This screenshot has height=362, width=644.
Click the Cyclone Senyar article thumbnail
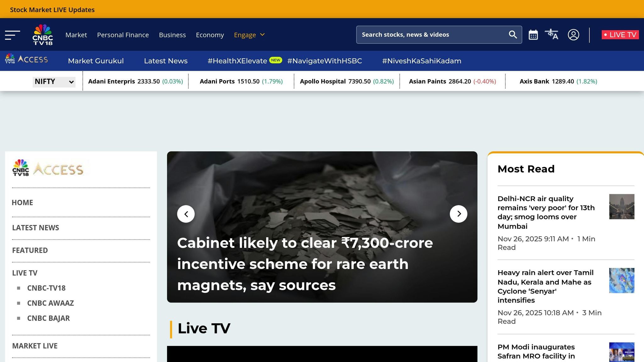(621, 281)
